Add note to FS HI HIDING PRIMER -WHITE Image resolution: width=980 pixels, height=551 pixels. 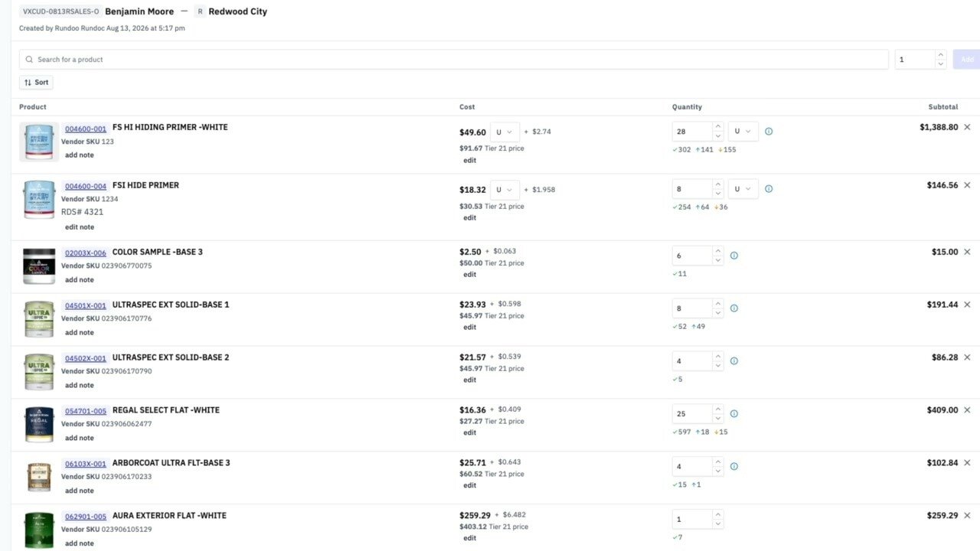tap(80, 155)
